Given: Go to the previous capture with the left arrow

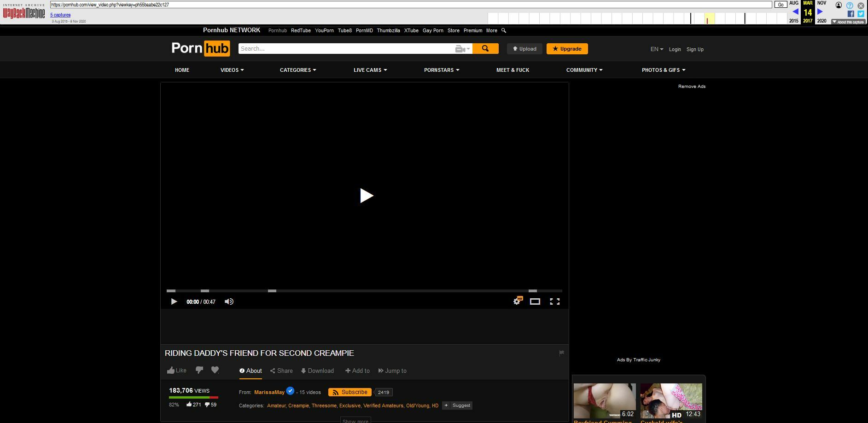Looking at the screenshot, I should (795, 12).
